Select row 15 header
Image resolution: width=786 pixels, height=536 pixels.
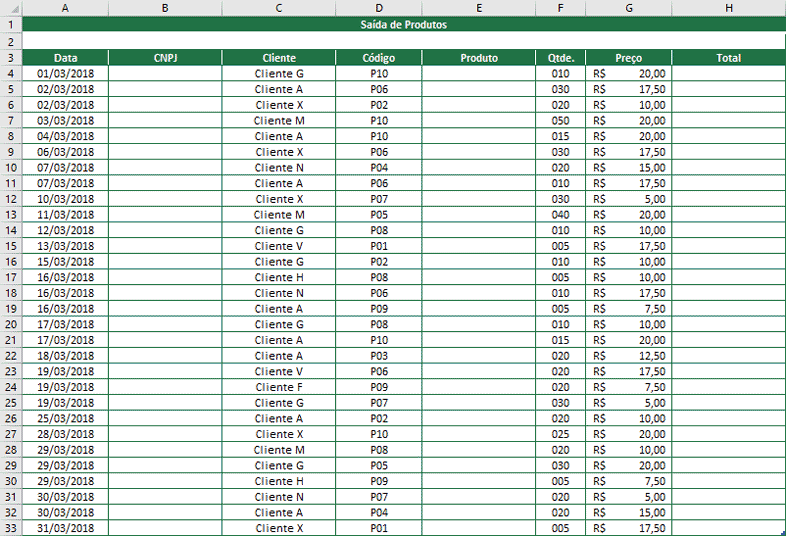pyautogui.click(x=11, y=246)
